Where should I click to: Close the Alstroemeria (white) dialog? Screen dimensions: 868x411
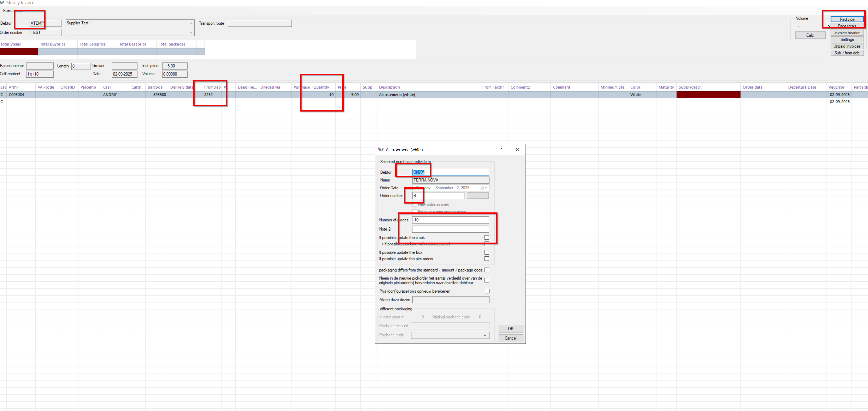click(517, 149)
